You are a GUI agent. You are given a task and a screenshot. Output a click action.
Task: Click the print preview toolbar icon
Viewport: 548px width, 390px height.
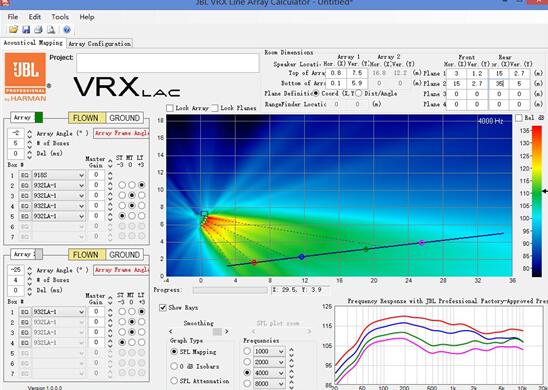(x=51, y=30)
